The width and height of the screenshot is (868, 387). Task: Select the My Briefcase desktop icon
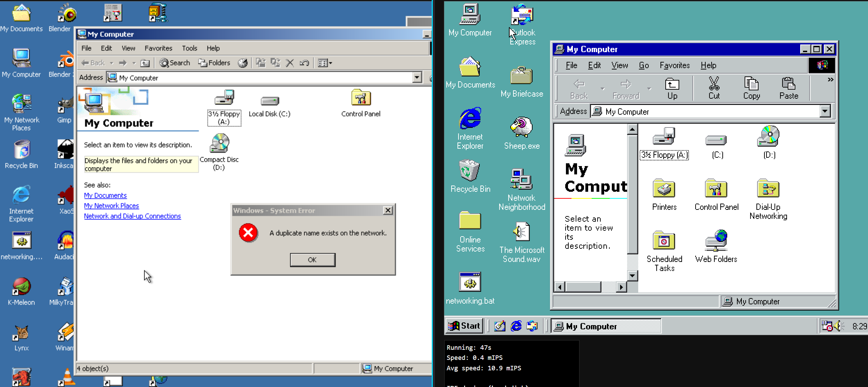[x=522, y=82]
